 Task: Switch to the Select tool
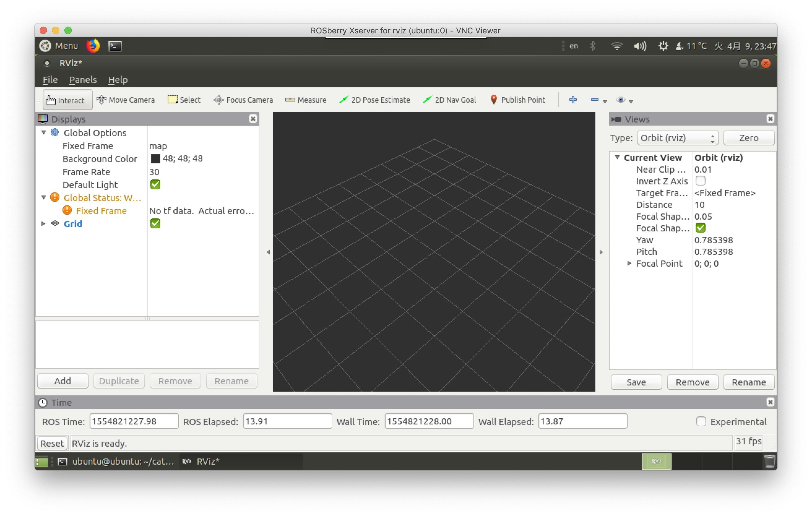click(184, 100)
